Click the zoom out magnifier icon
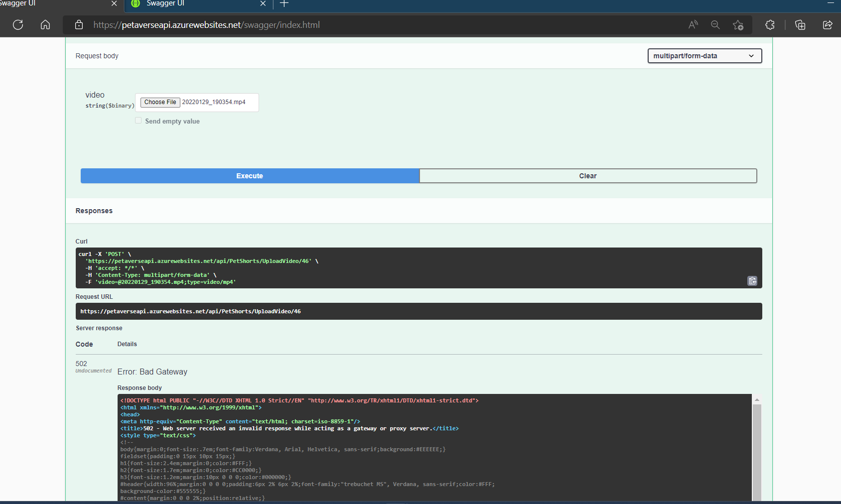Screen dimensions: 841x504 click(x=715, y=25)
